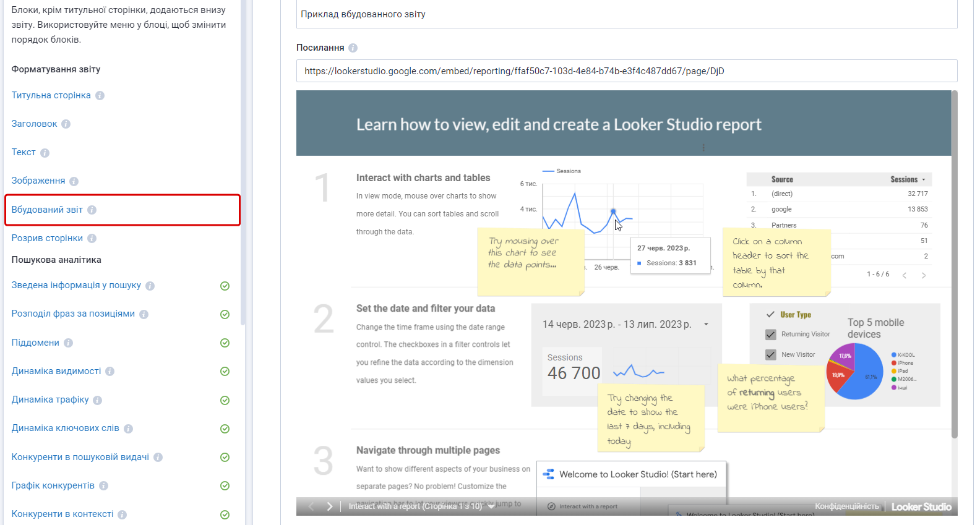Screen dimensions: 980x525
Task: Click next table page arrow near 1-6/6
Action: coord(924,275)
